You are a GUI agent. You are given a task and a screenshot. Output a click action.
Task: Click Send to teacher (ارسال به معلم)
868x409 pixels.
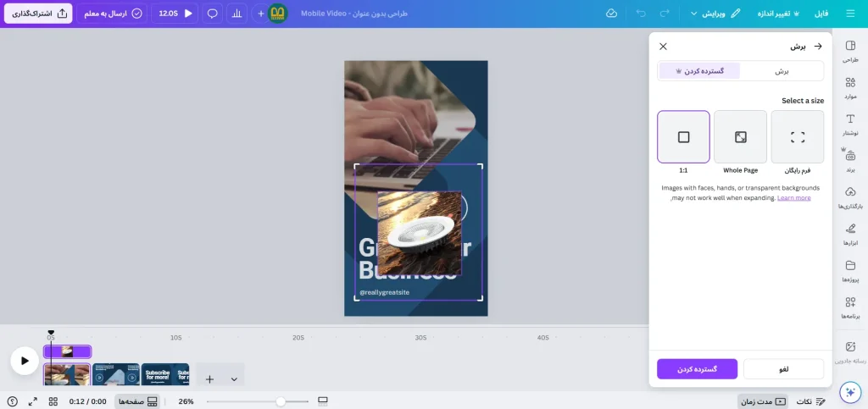[113, 14]
